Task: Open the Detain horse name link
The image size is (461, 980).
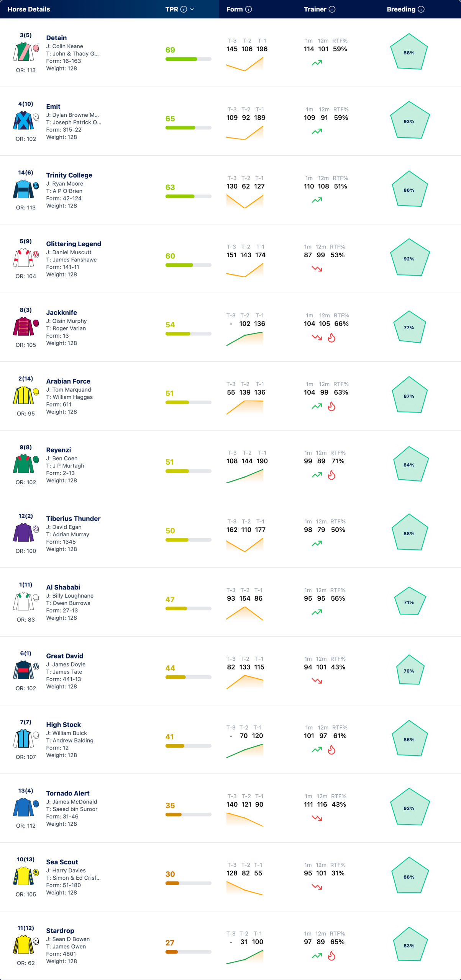Action: pos(56,38)
